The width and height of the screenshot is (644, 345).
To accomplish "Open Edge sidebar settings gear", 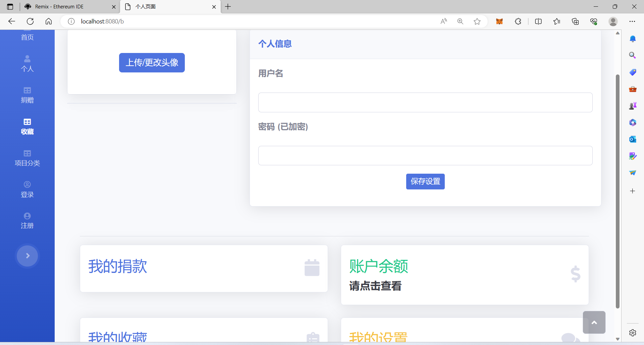I will click(633, 333).
